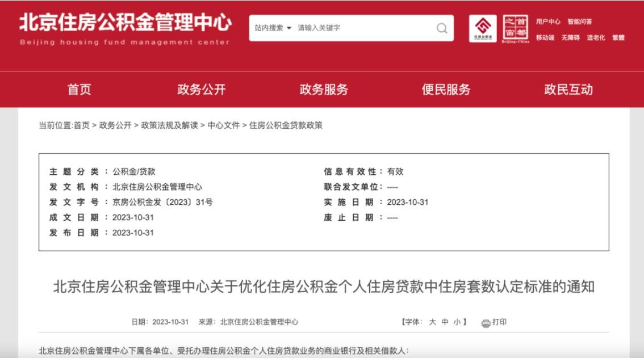Open the 政务公开 navigation tab
This screenshot has height=358, width=644.
(202, 89)
